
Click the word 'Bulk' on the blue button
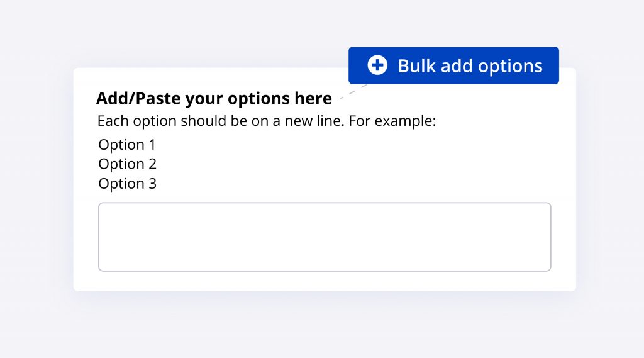click(x=415, y=66)
